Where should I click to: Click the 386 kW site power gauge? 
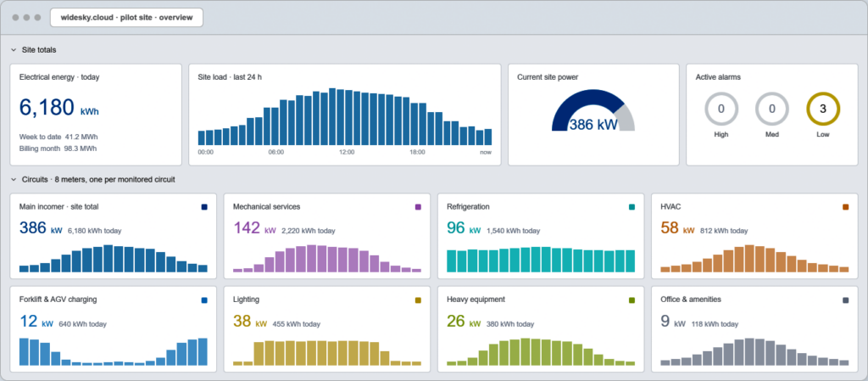(593, 111)
